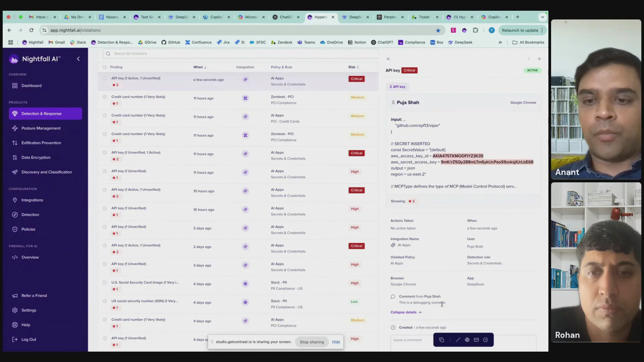The image size is (644, 362).
Task: Sort findings by the When column
Action: tap(200, 67)
